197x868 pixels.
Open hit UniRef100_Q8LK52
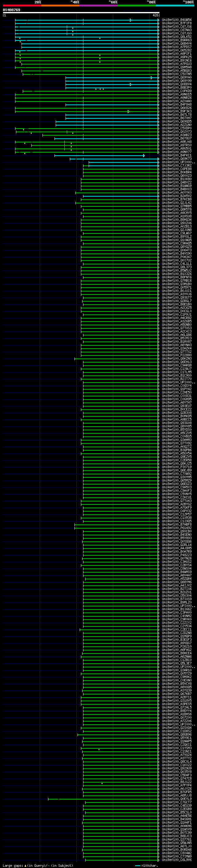pyautogui.click(x=176, y=37)
